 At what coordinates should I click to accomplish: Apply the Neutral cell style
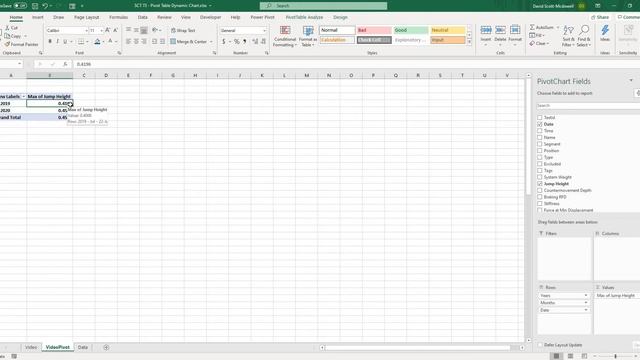coord(448,30)
